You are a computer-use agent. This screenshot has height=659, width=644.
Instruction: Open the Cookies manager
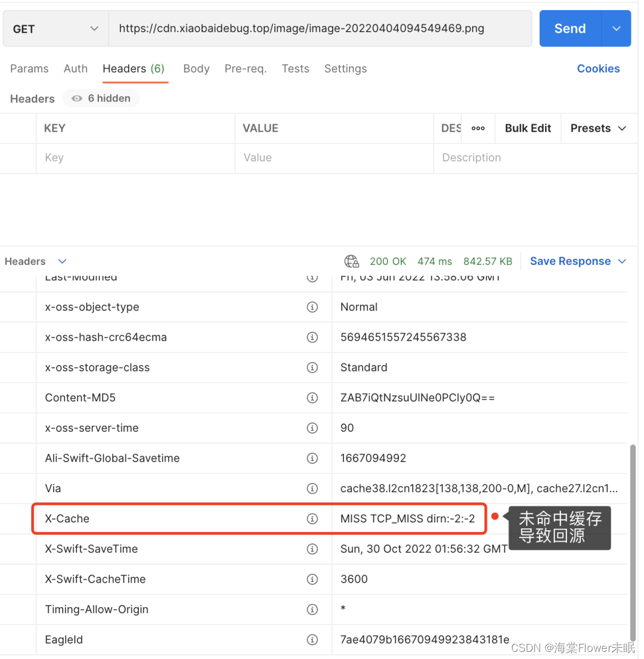(x=598, y=69)
